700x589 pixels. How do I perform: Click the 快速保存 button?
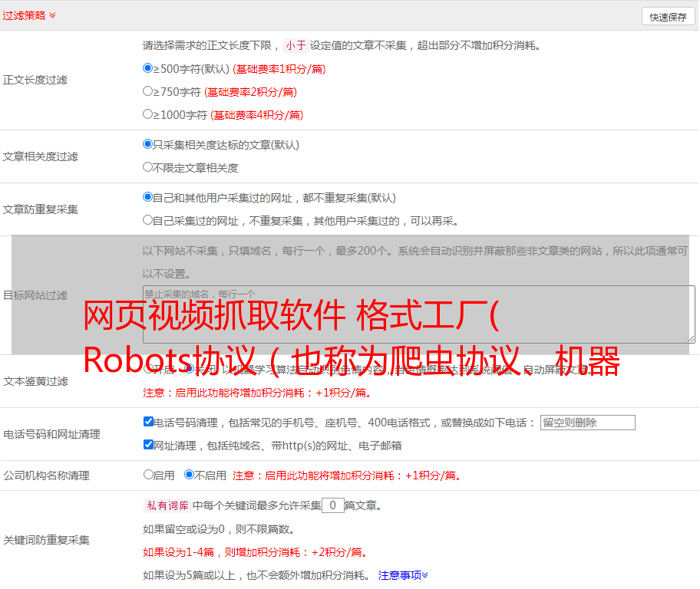pos(667,17)
